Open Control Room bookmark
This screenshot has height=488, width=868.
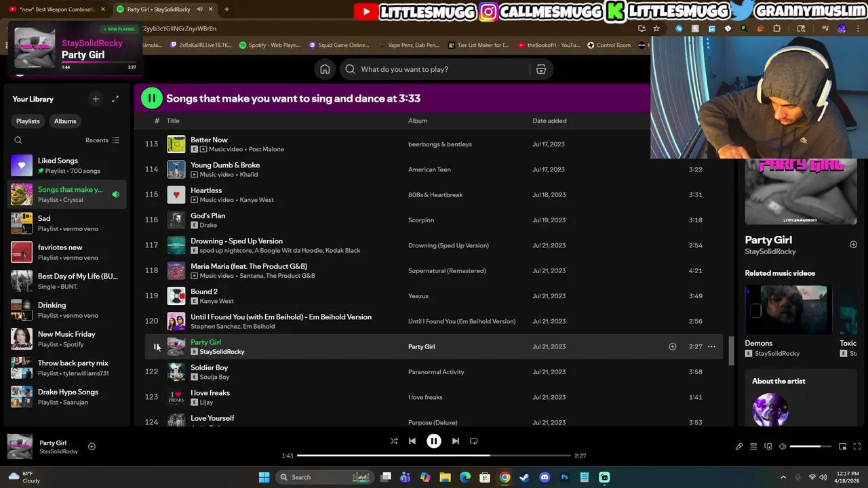pyautogui.click(x=609, y=45)
